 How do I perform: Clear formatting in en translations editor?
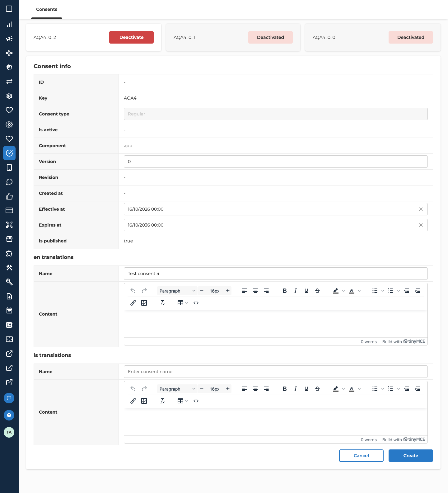point(162,303)
